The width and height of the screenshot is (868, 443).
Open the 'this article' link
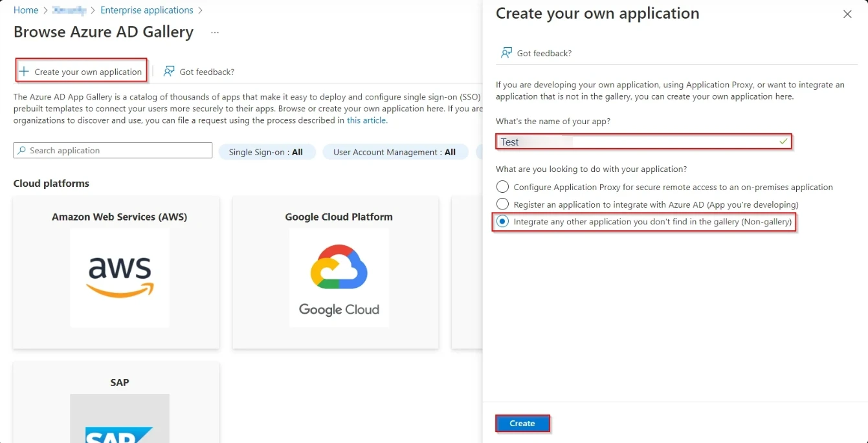click(x=367, y=120)
